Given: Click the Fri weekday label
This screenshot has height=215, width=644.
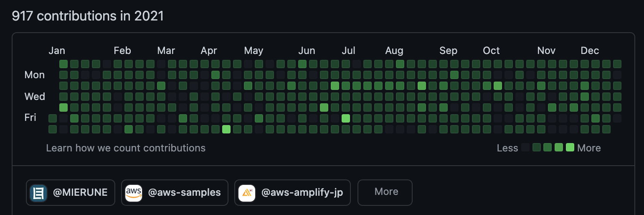Looking at the screenshot, I should pos(30,118).
